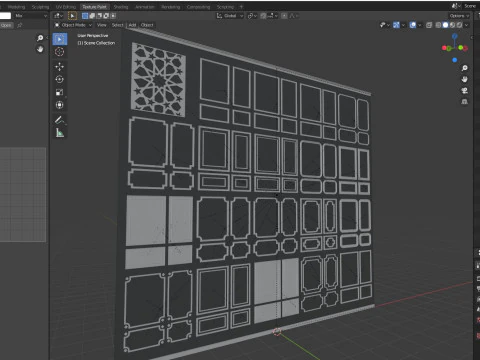Click the pin icon beside Open
This screenshot has height=360, width=480.
[20, 25]
